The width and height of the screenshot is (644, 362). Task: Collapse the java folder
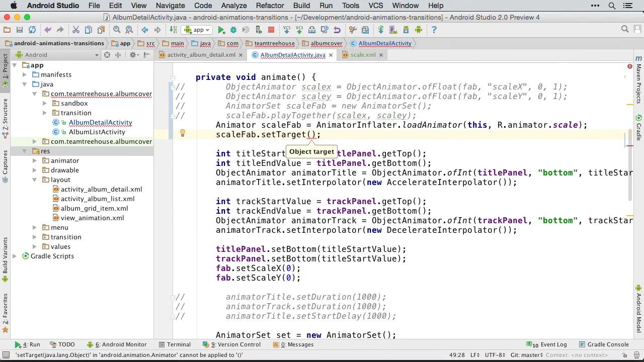(25, 84)
